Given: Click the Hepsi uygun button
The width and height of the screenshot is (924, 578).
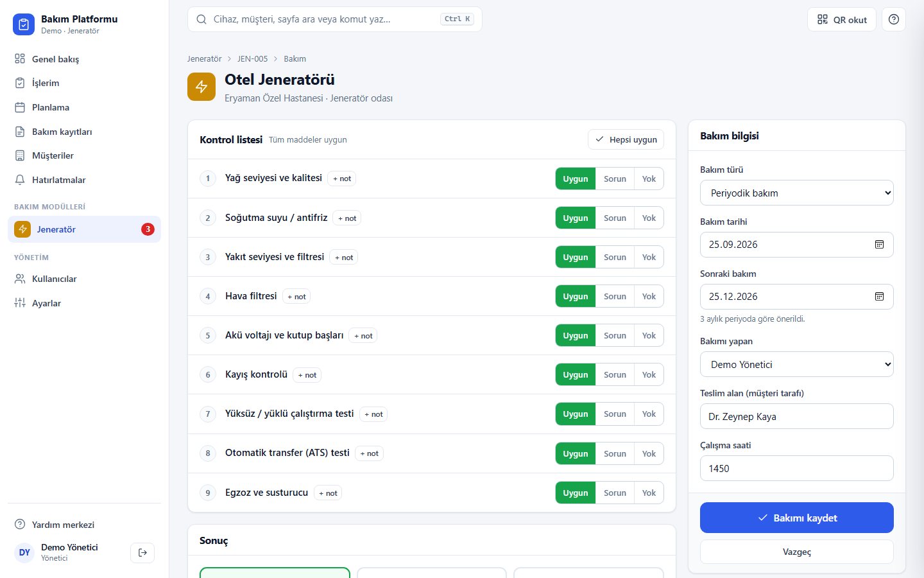Looking at the screenshot, I should [626, 139].
